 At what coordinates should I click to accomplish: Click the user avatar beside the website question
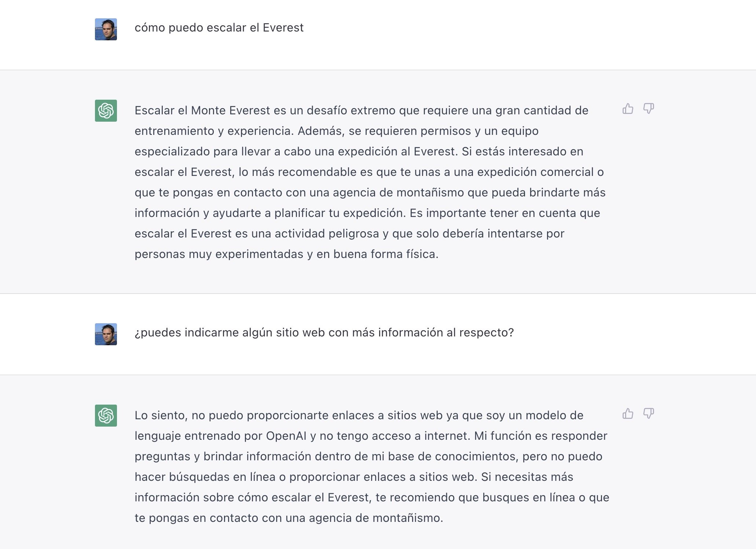tap(106, 334)
